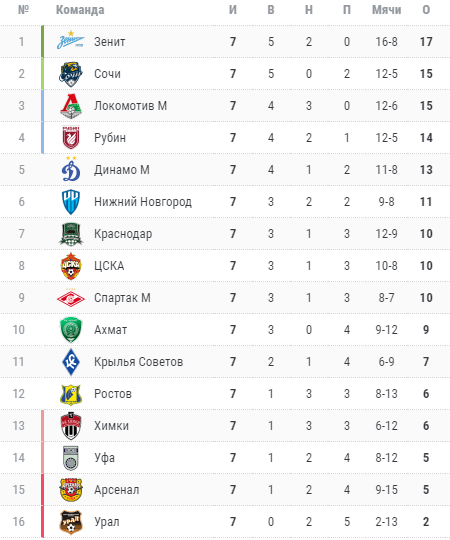The width and height of the screenshot is (450, 540).
Task: Open the Ростов team name link
Action: click(113, 394)
